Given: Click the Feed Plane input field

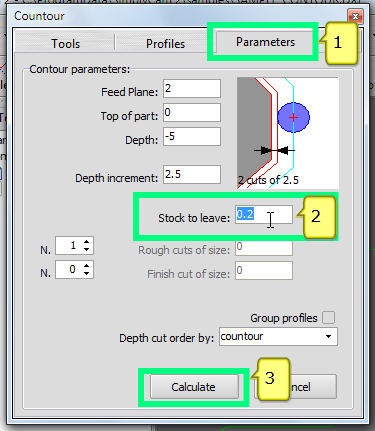Looking at the screenshot, I should click(192, 88).
